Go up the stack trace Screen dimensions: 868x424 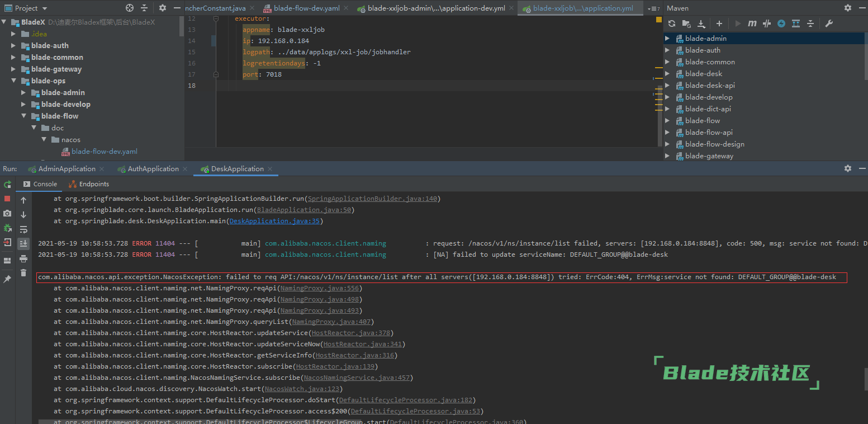(23, 200)
